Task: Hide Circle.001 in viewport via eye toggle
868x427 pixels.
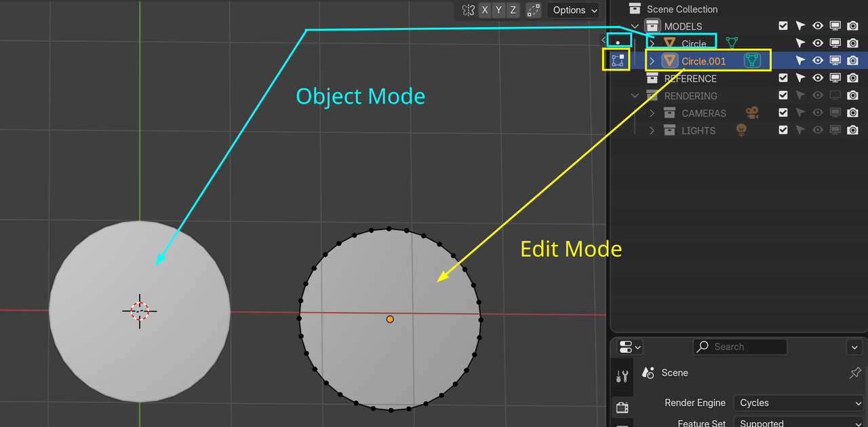Action: pyautogui.click(x=817, y=60)
